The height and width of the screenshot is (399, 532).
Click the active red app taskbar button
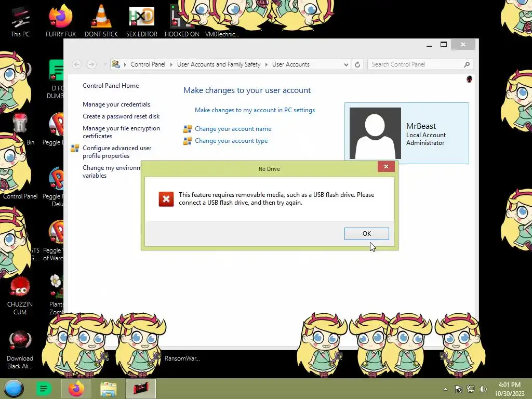(141, 389)
